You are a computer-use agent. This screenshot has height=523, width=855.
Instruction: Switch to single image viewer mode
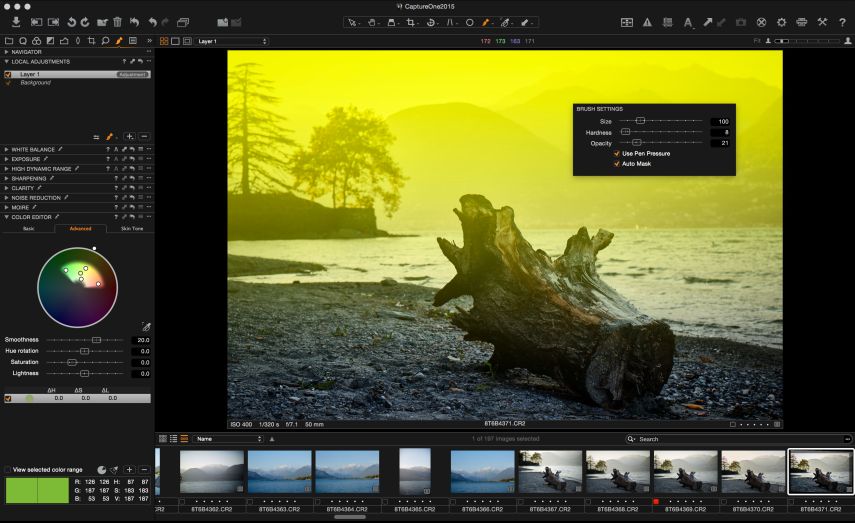point(175,41)
